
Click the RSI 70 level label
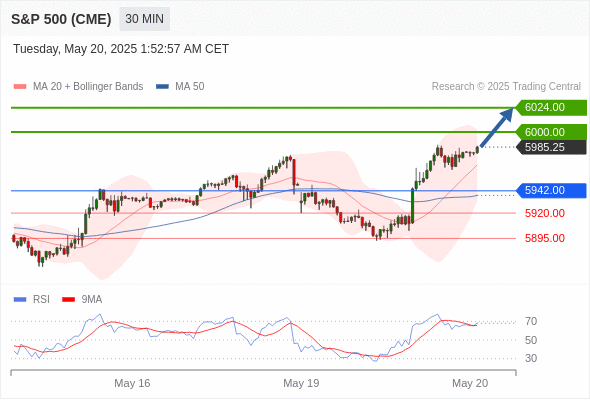pyautogui.click(x=531, y=321)
